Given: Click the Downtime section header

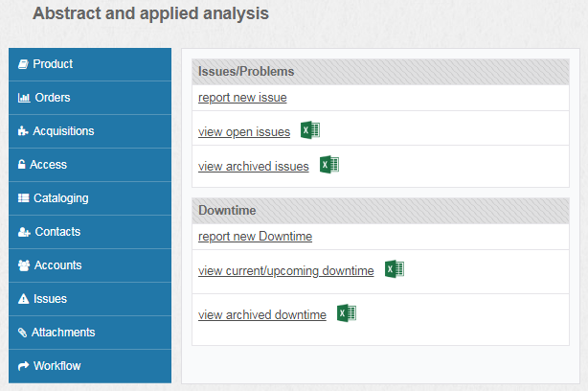Looking at the screenshot, I should pyautogui.click(x=380, y=211).
